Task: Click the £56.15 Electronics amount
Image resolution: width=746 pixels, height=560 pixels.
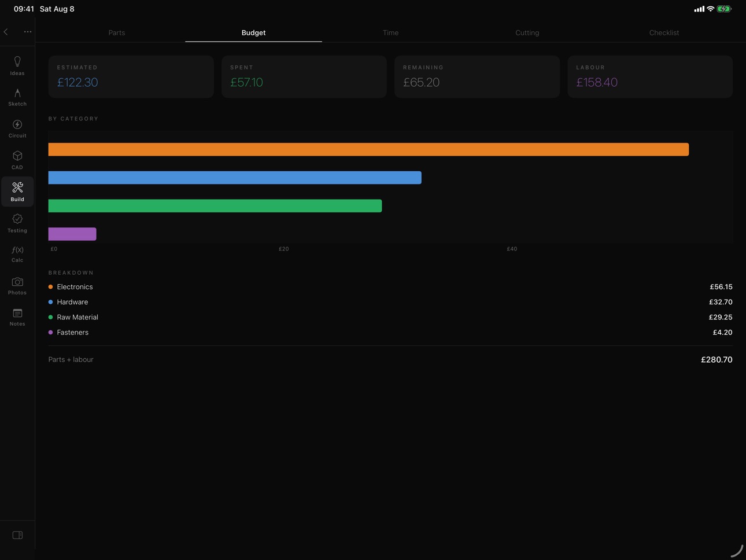Action: [x=721, y=287]
